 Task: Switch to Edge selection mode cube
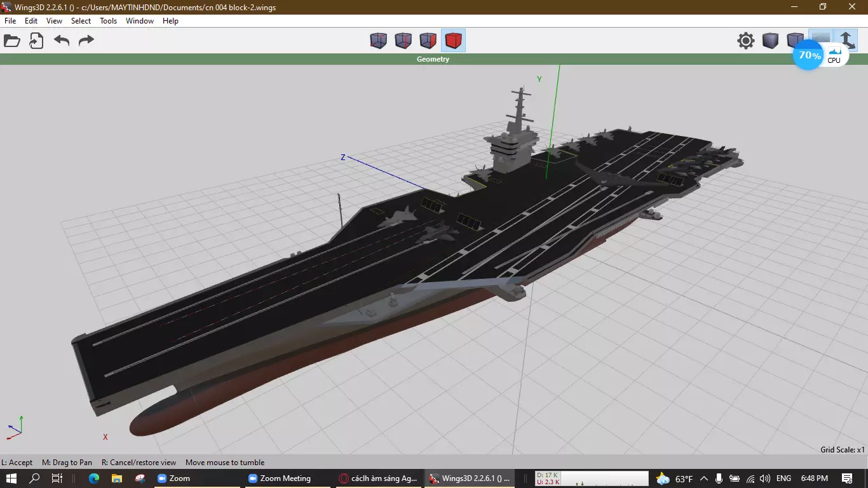pos(403,41)
